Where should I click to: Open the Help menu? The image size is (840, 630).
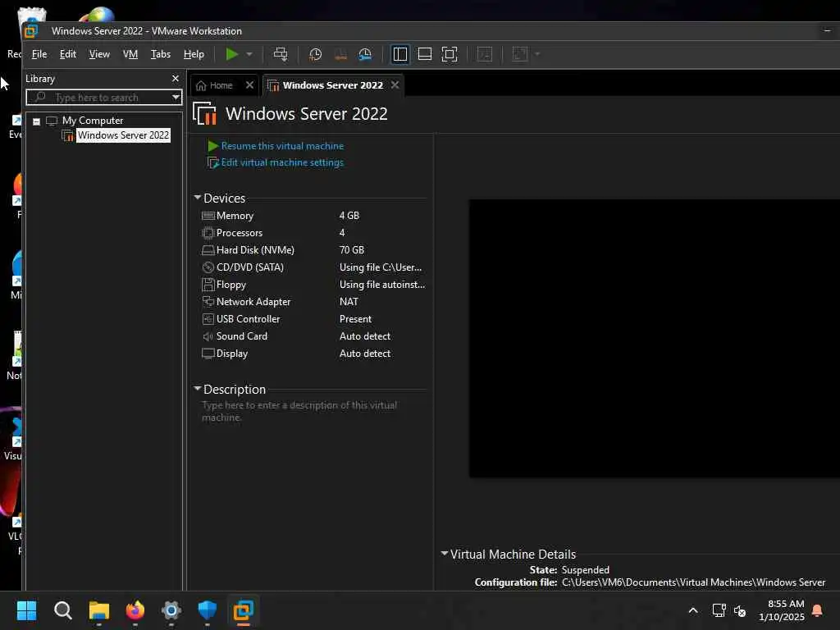click(194, 54)
